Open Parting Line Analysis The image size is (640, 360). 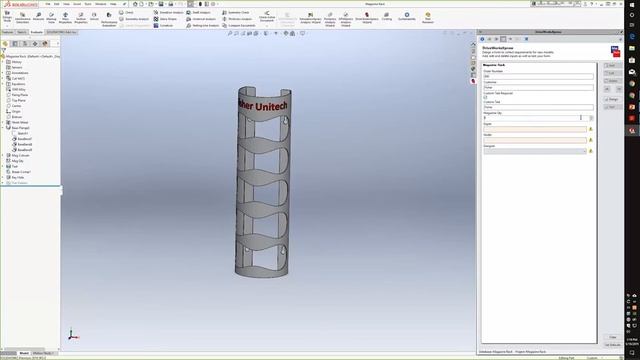[203, 26]
